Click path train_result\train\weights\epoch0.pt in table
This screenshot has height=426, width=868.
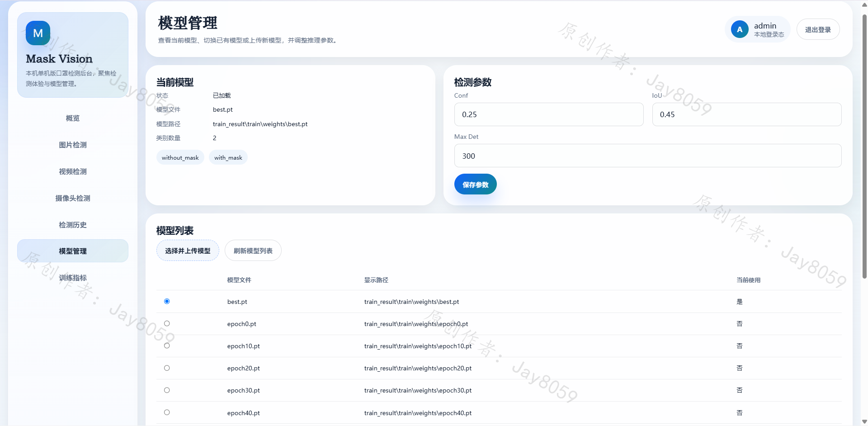pos(416,324)
